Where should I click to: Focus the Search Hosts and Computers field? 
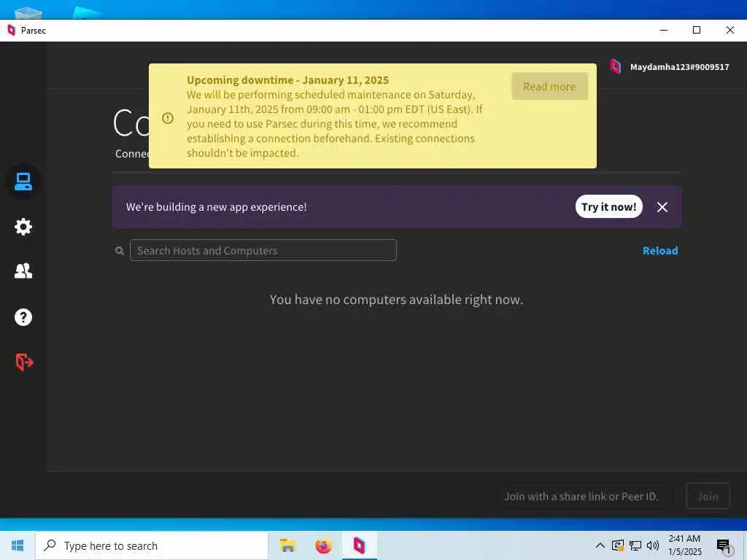pos(263,251)
